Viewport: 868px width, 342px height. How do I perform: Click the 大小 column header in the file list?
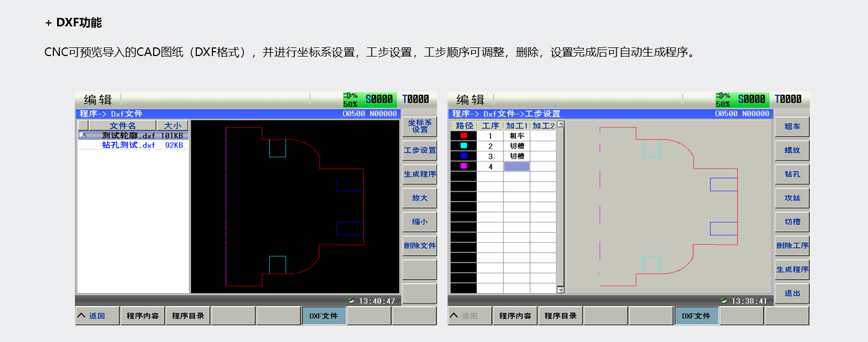point(173,125)
